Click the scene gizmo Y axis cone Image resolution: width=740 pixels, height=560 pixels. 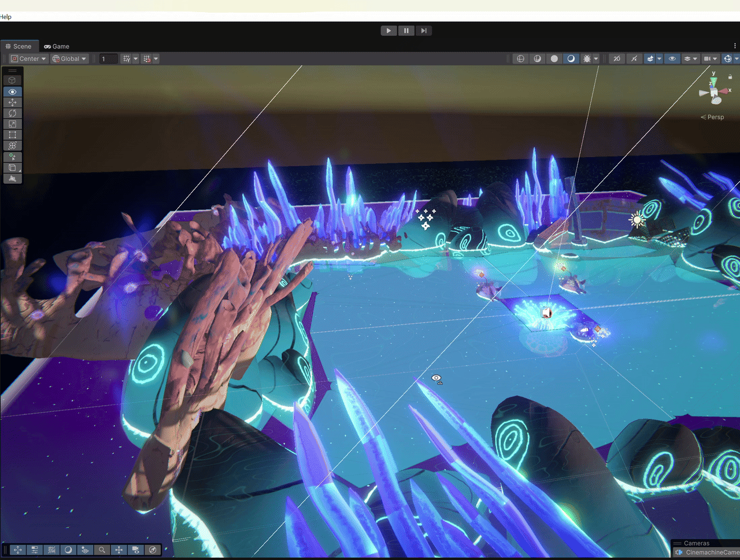(714, 81)
